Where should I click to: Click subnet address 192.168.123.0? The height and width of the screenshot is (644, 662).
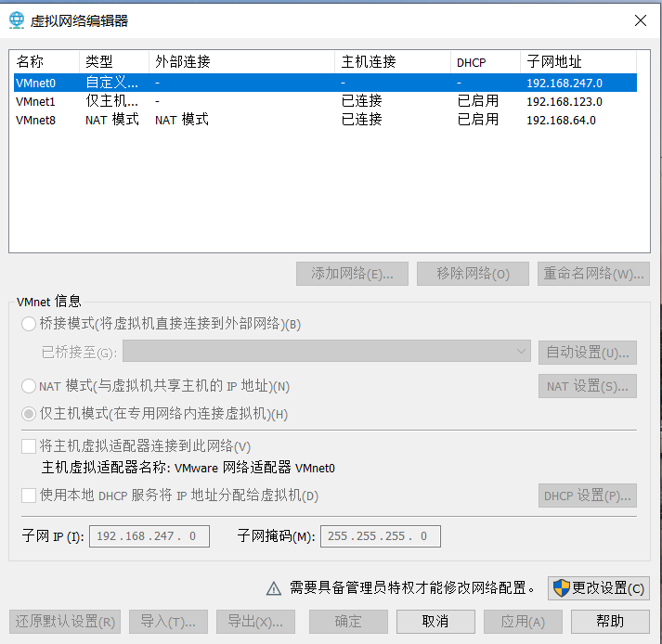pyautogui.click(x=565, y=102)
